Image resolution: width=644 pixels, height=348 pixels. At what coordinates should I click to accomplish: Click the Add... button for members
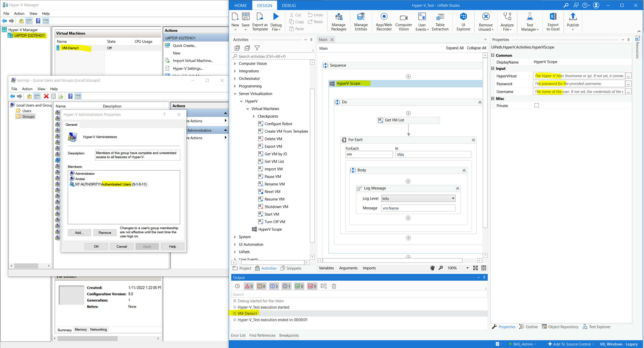point(79,233)
